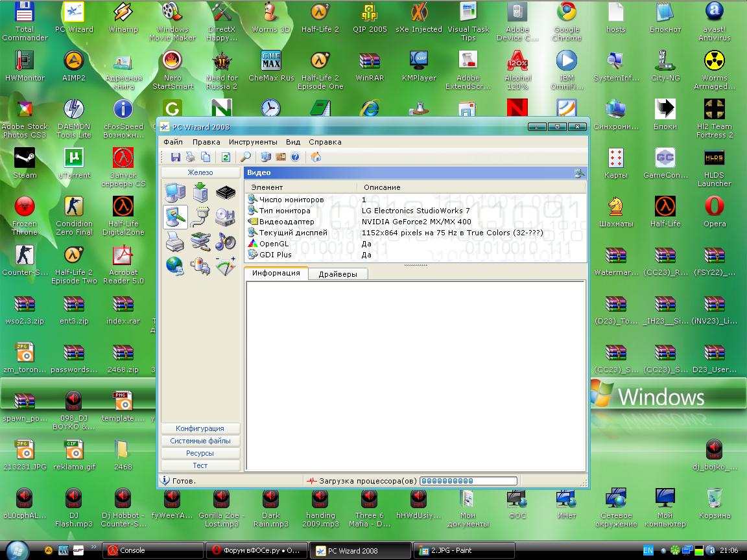Viewport: 747px width, 560px height.
Task: Open the Инструменты menu
Action: click(253, 142)
